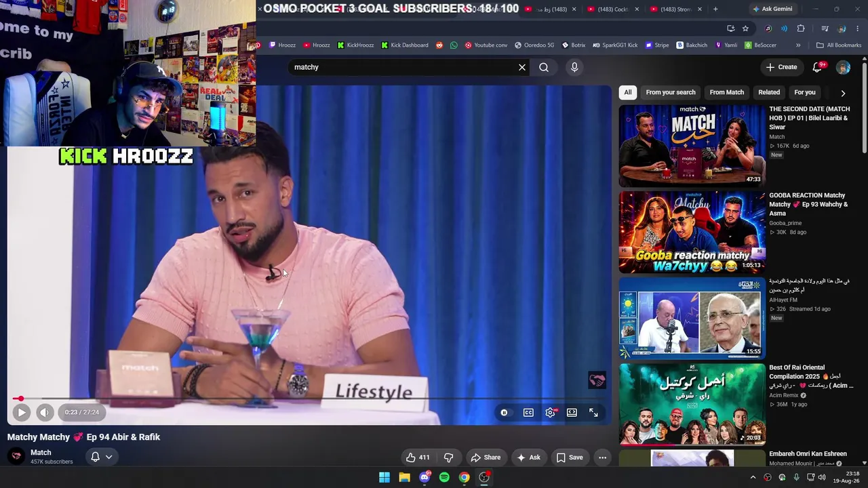The width and height of the screenshot is (868, 488).
Task: Show more filter chips arrow
Action: click(x=843, y=93)
